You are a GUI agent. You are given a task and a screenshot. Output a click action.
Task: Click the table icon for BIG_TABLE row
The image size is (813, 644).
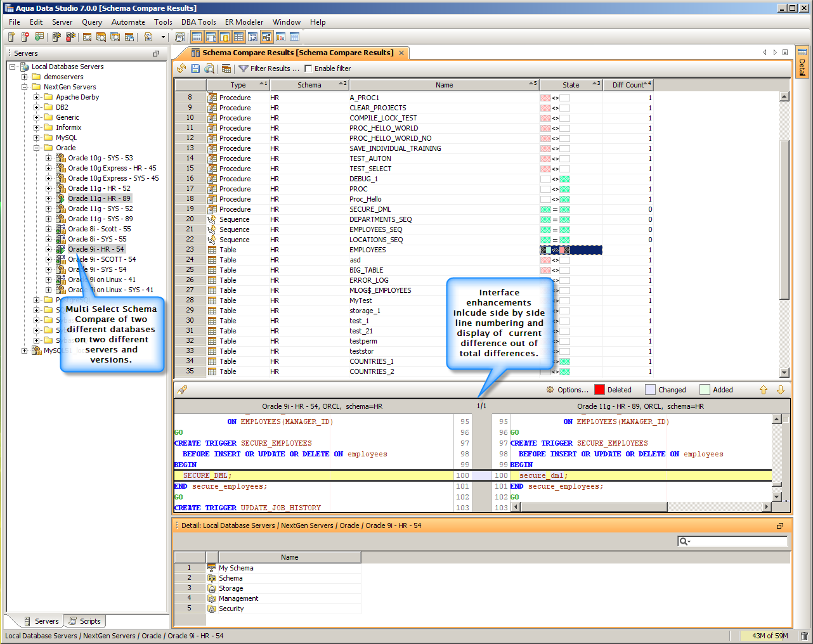[212, 270]
